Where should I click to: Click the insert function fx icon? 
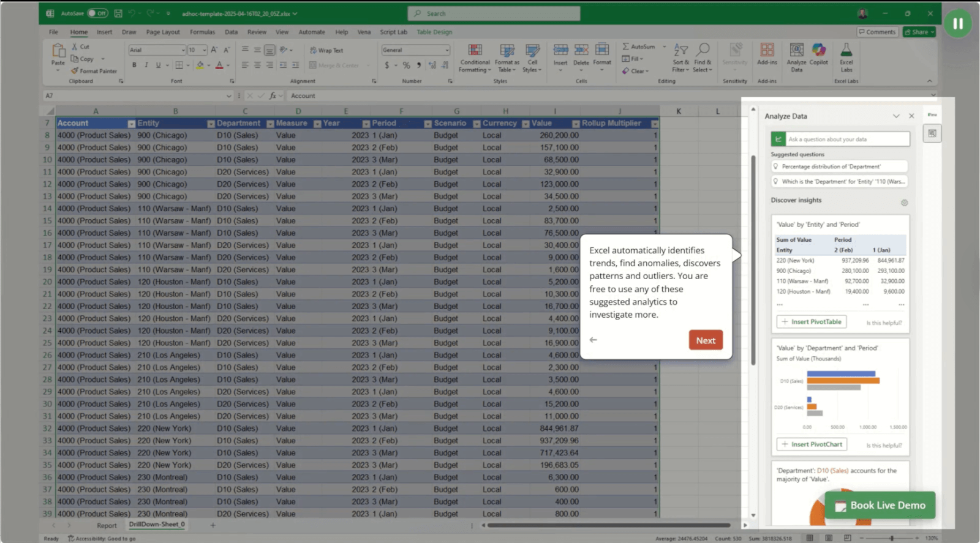(273, 96)
